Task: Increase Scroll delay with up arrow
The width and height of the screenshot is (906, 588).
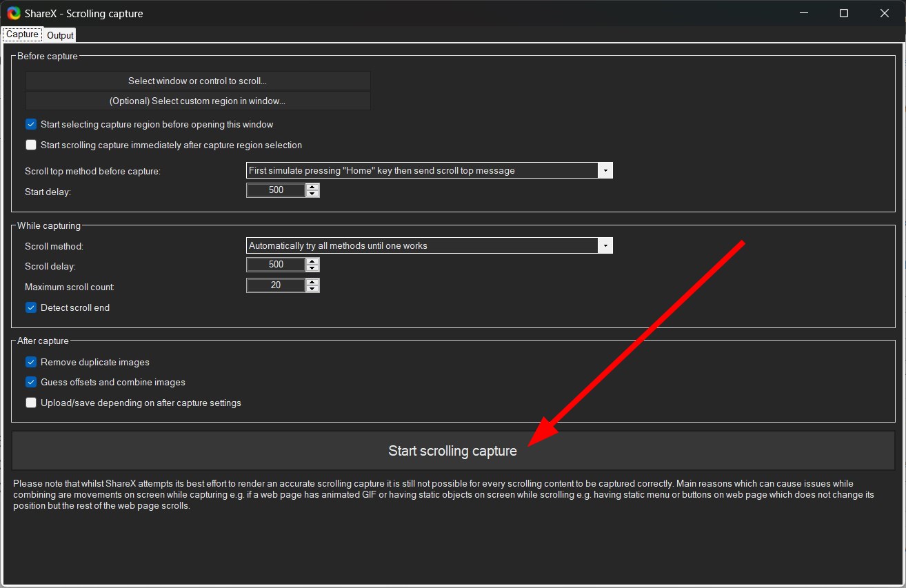Action: [x=312, y=261]
